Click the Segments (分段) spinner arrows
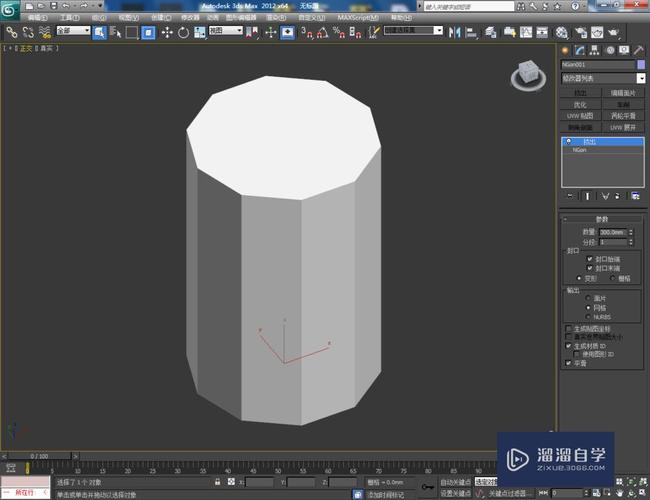This screenshot has height=500, width=650. (x=631, y=242)
